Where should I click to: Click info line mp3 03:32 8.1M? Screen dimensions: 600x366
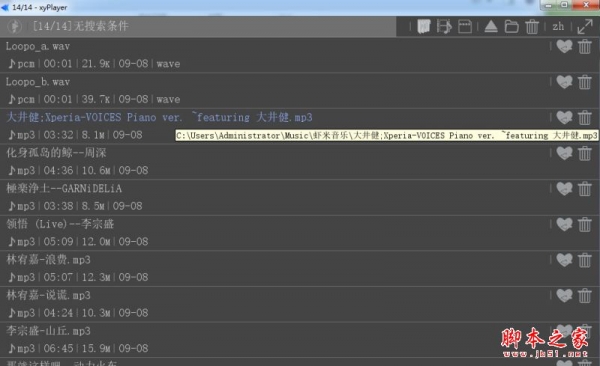pyautogui.click(x=75, y=135)
